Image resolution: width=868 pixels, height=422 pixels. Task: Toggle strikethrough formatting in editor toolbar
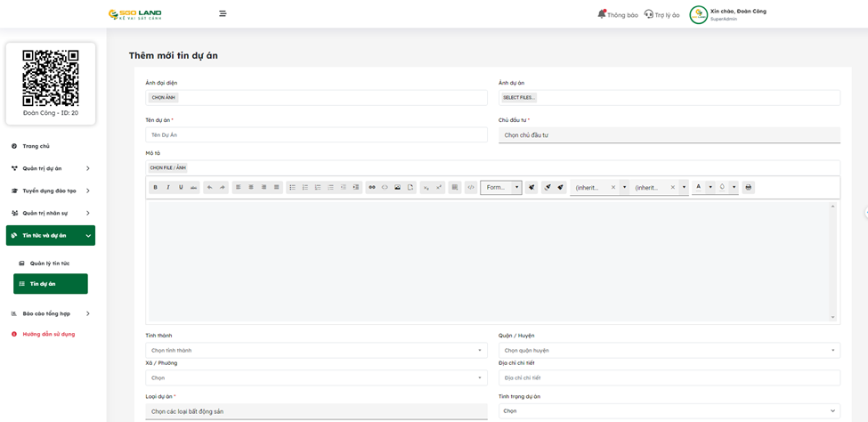[194, 188]
